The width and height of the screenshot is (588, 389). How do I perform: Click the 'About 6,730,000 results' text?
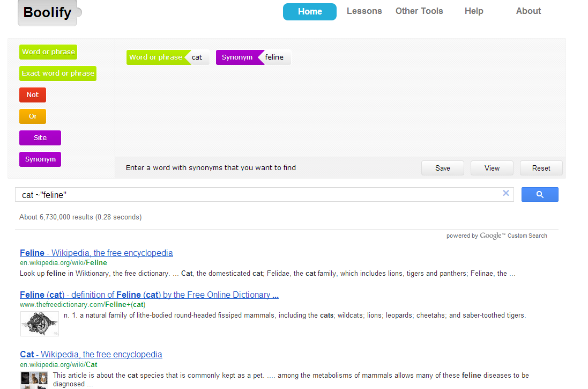tap(80, 217)
